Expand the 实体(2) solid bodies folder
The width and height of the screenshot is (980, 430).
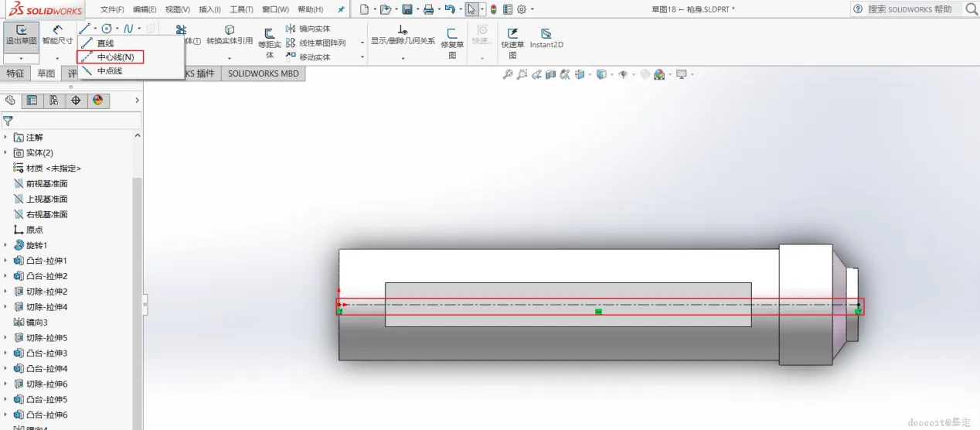click(5, 152)
